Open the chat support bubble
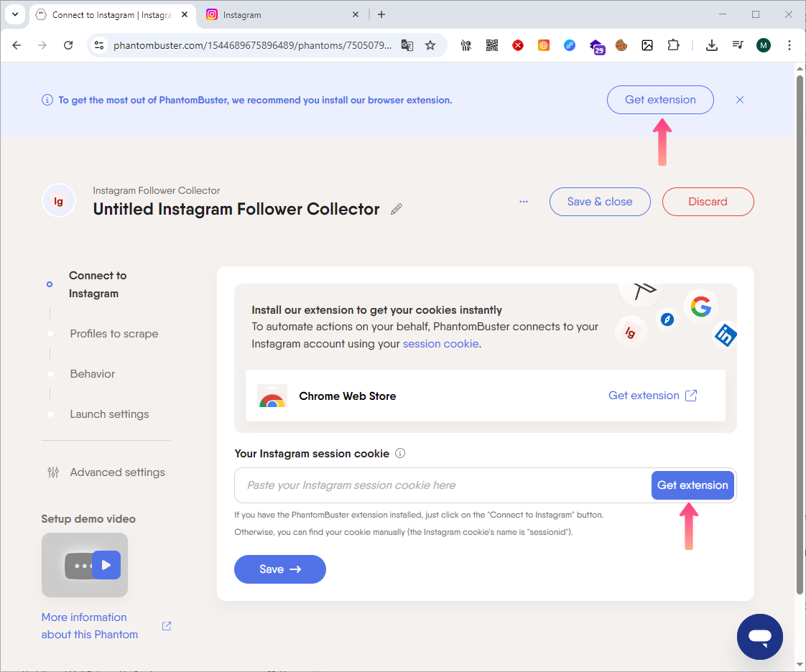This screenshot has height=672, width=806. (x=760, y=637)
